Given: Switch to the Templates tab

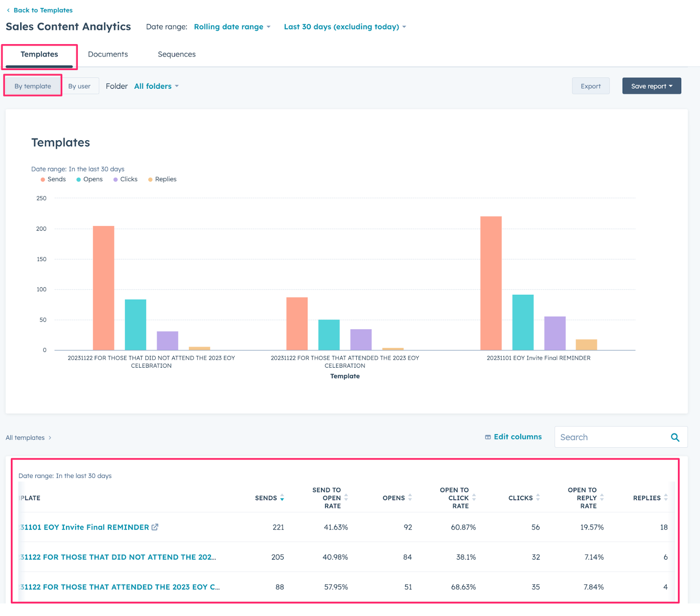Looking at the screenshot, I should click(39, 54).
